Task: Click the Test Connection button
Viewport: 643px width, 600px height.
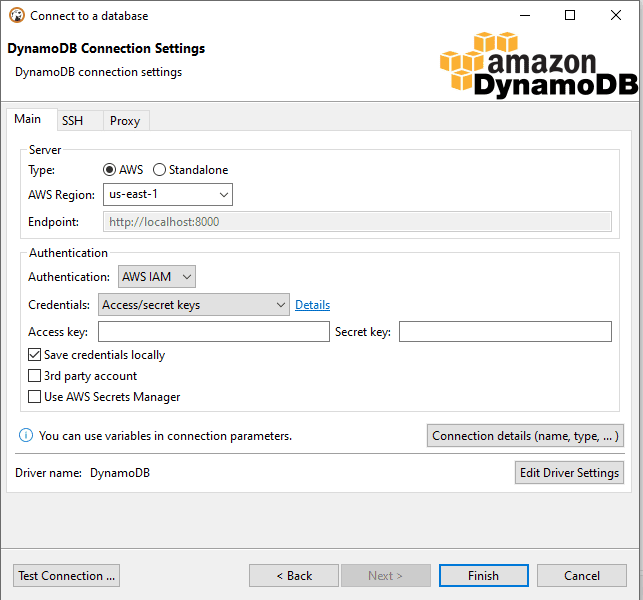Action: (x=66, y=575)
